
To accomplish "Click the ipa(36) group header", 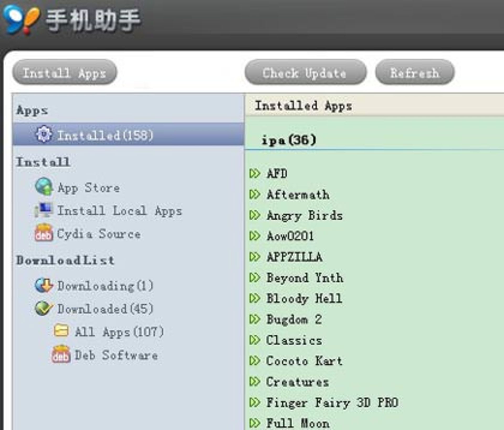I will (289, 140).
